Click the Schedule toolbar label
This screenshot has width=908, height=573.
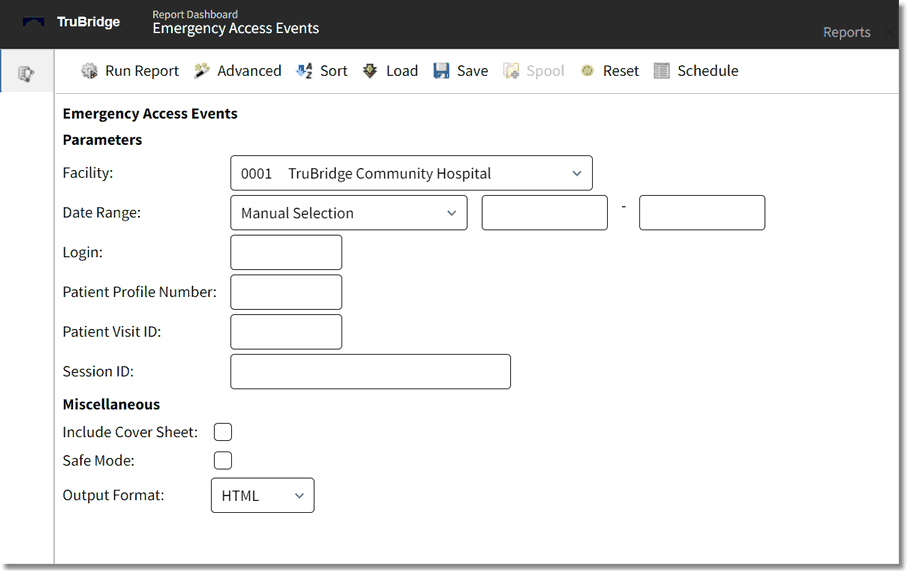tap(708, 71)
